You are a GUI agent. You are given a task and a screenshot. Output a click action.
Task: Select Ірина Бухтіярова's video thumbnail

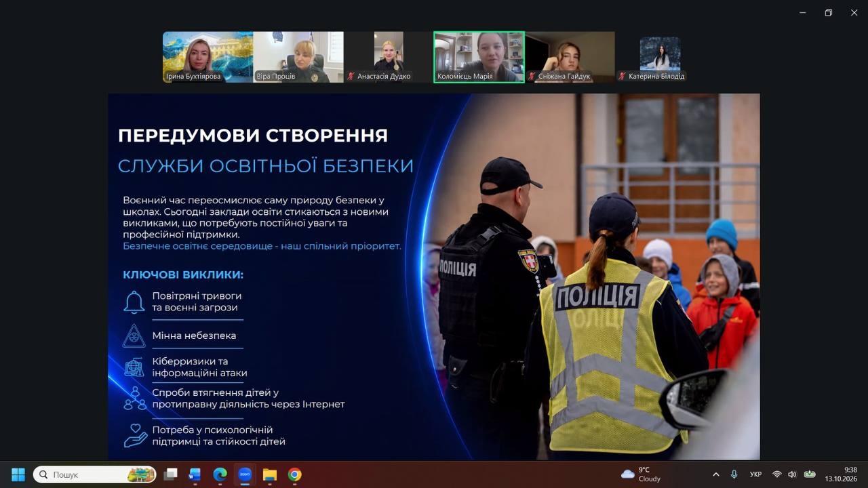pos(208,57)
